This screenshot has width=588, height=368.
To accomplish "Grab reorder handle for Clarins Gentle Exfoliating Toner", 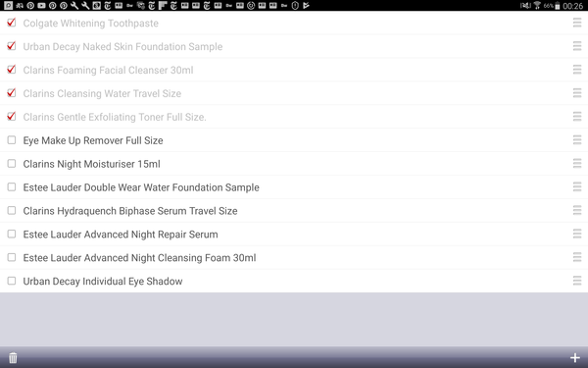I will [577, 117].
